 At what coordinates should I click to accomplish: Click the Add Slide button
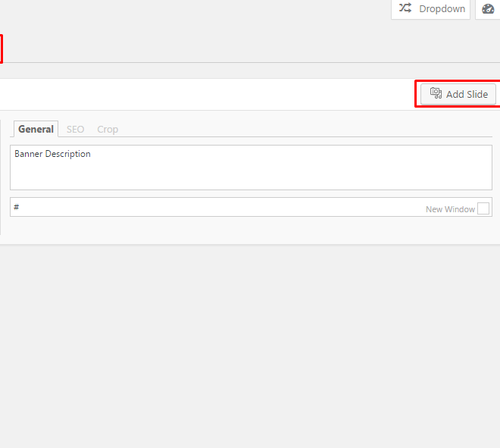pyautogui.click(x=458, y=94)
